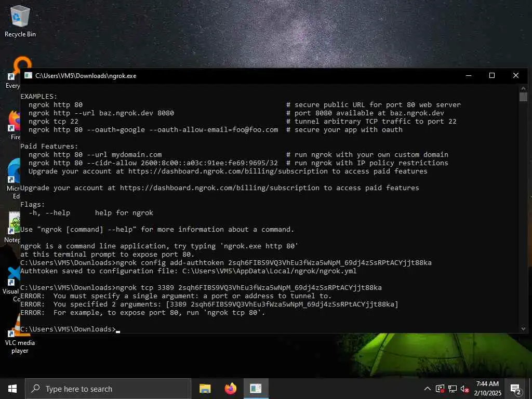Select the Microsoft Edge desktop shortcut
The height and width of the screenshot is (399, 532).
click(x=13, y=179)
